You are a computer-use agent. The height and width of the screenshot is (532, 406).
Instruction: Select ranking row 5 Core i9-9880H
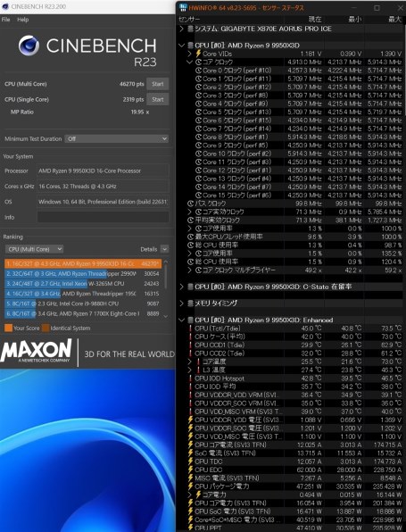tap(83, 303)
